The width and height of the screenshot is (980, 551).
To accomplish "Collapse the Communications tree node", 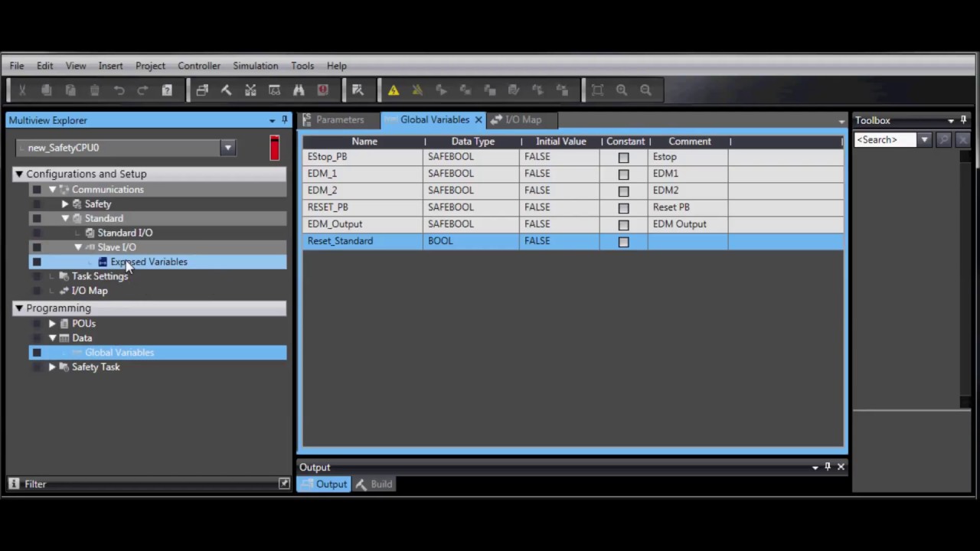I will coord(52,190).
